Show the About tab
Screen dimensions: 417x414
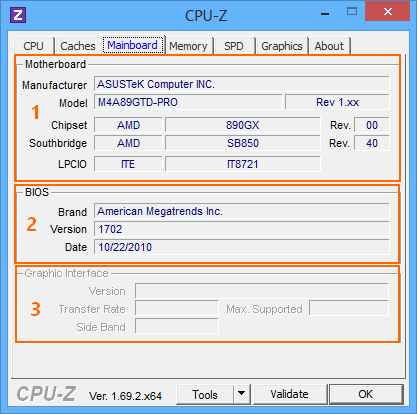(329, 46)
